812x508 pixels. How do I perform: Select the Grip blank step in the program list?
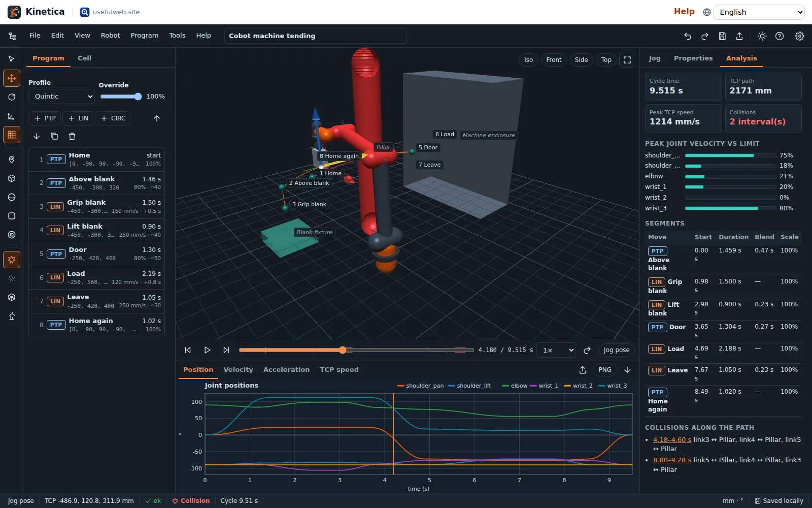[x=97, y=206]
